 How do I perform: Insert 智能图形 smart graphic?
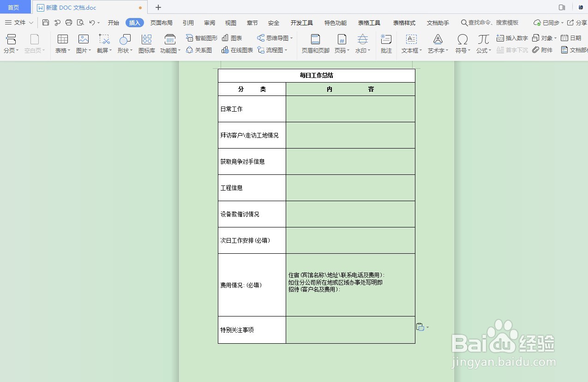(x=201, y=38)
